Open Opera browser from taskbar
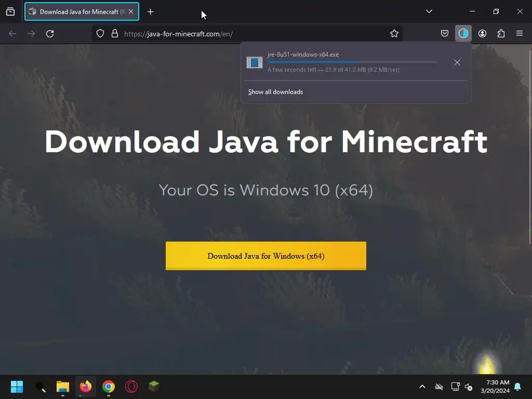The width and height of the screenshot is (532, 399). (131, 387)
